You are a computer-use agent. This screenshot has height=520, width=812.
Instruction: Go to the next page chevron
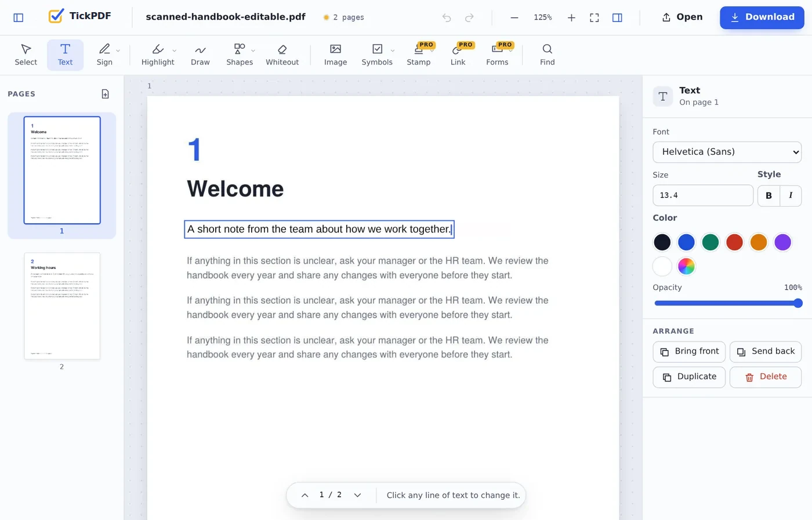pyautogui.click(x=357, y=496)
